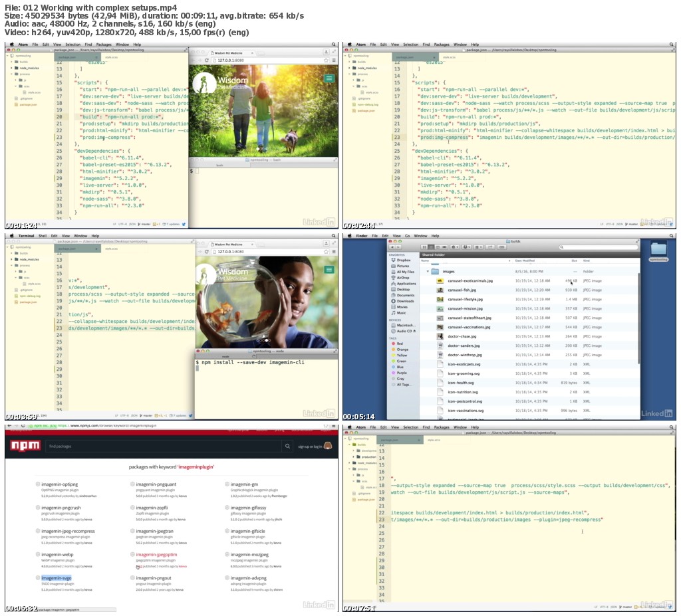Click the highlighted imagemin-svgo package
This screenshot has width=681, height=616.
pos(56,578)
